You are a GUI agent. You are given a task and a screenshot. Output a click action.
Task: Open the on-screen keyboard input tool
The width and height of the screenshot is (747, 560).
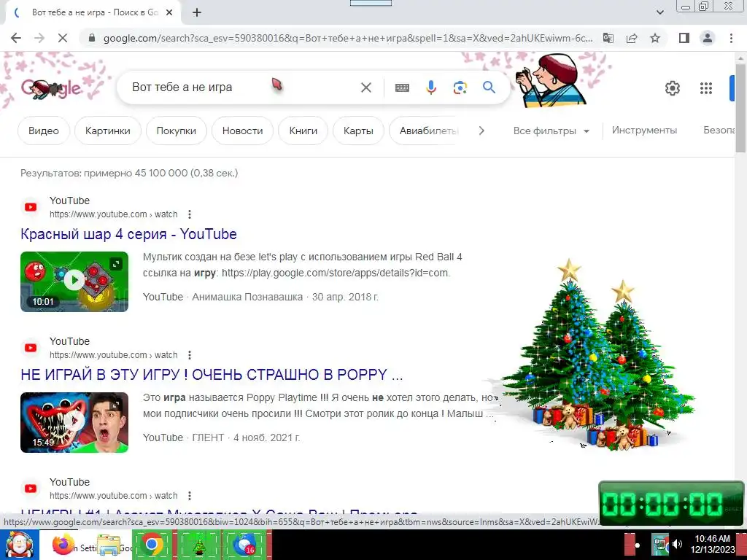pyautogui.click(x=402, y=87)
